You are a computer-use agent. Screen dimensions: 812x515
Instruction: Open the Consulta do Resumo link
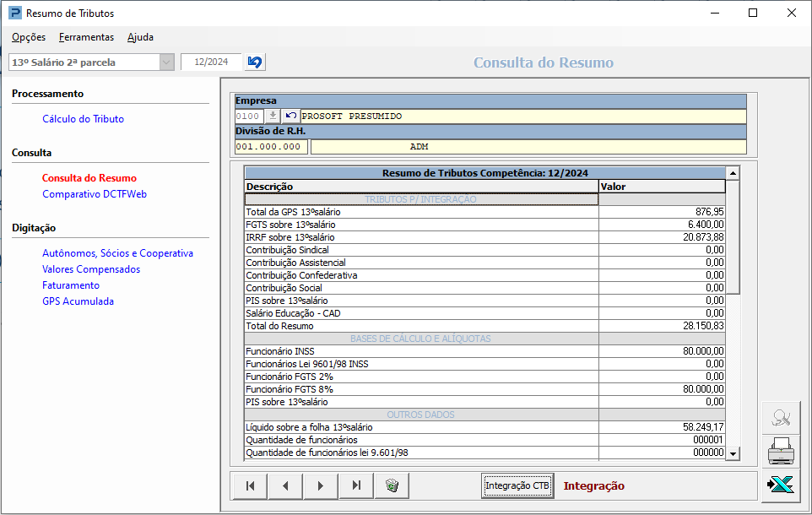pos(89,177)
